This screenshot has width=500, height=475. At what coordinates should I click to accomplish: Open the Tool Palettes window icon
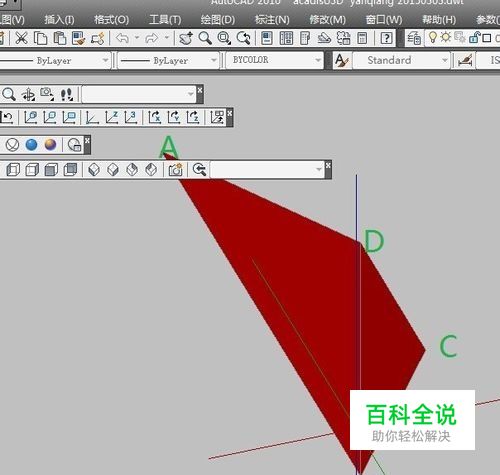pyautogui.click(x=305, y=38)
